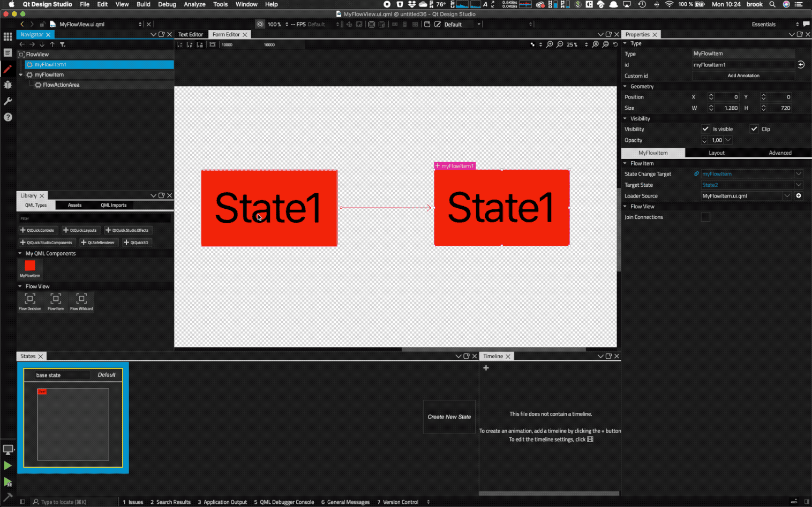The image size is (812, 507).
Task: Add the Flow Decision component icon
Action: (30, 299)
